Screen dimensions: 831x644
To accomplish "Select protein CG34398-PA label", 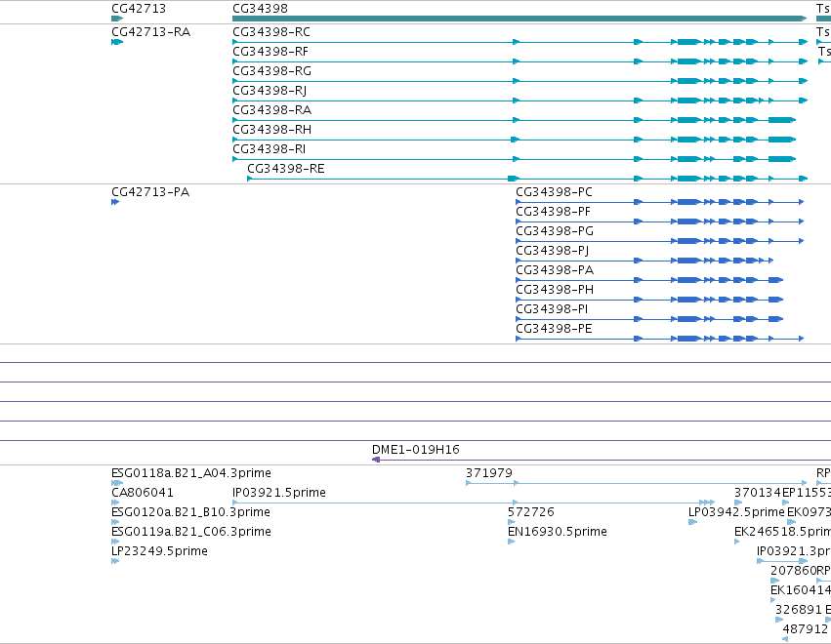I will pos(555,270).
